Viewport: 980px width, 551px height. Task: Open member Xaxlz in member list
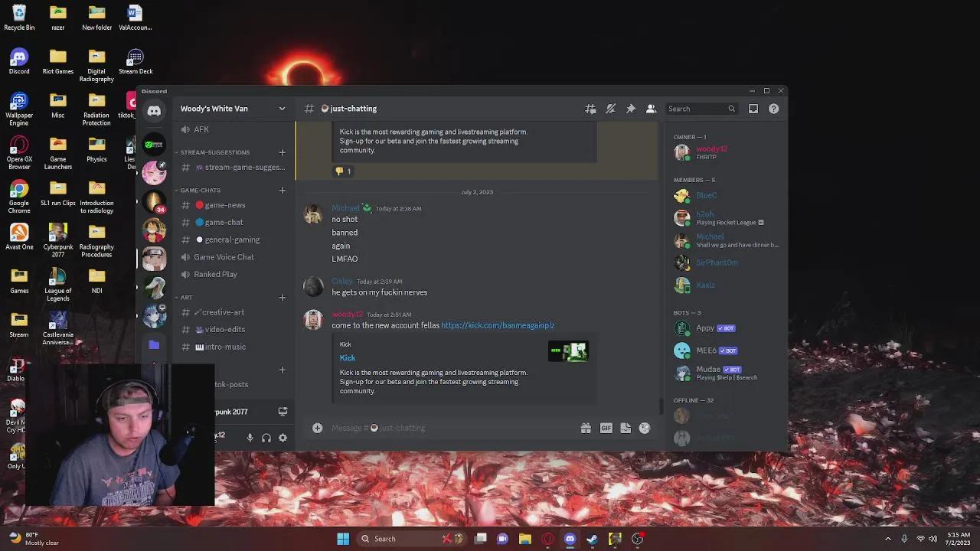tap(724, 285)
